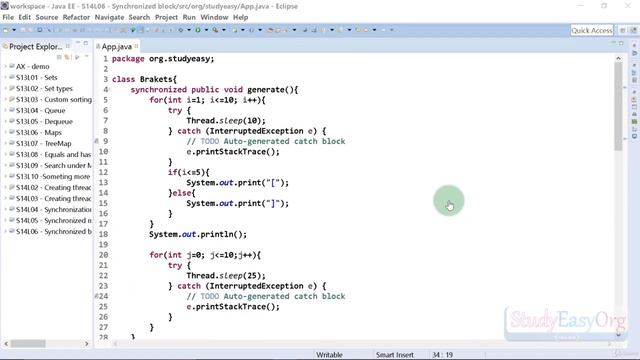The width and height of the screenshot is (640, 360).
Task: Close the App.java editor tab
Action: pyautogui.click(x=137, y=46)
